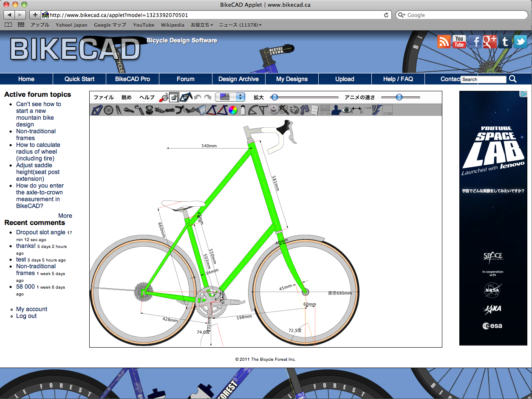Screen dimensions: 532x399
Task: Click the cycling shoe icon
Action: 159,110
